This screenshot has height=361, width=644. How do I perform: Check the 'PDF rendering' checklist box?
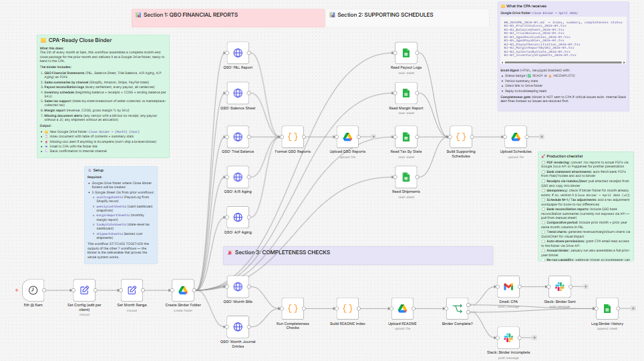(x=543, y=162)
